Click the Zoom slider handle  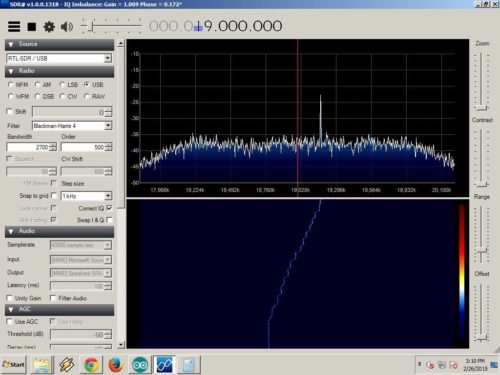[x=482, y=108]
